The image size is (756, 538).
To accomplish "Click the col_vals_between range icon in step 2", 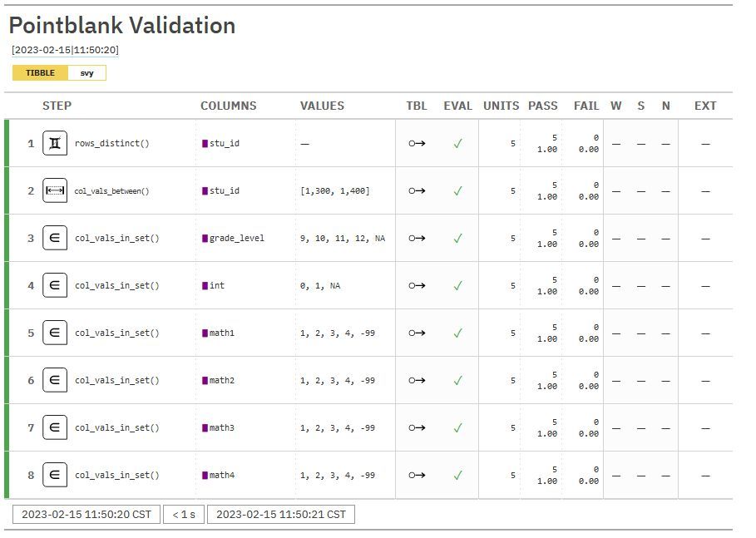I will pos(55,190).
